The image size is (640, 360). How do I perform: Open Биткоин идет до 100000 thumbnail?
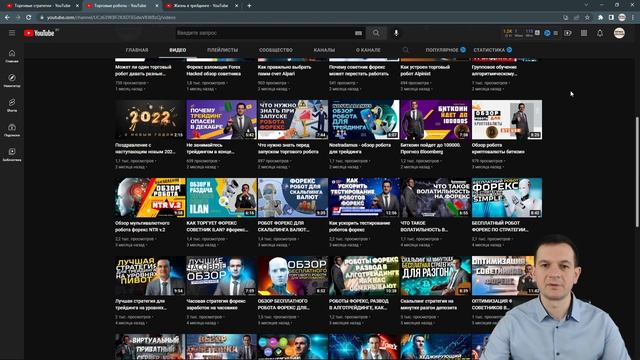(x=436, y=120)
